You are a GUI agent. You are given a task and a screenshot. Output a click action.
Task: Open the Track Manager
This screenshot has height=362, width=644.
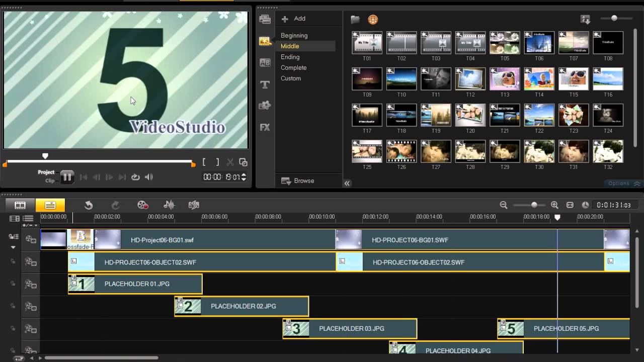15,218
